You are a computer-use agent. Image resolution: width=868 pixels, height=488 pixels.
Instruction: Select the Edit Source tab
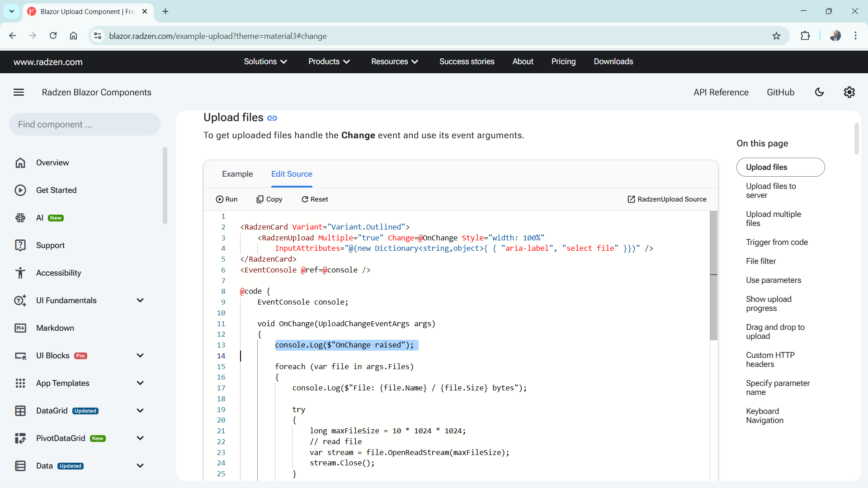[292, 174]
